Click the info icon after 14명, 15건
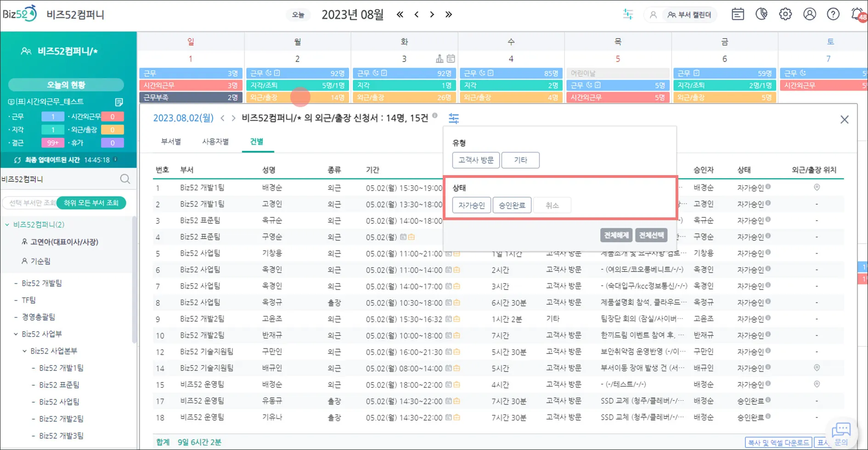 pyautogui.click(x=434, y=116)
